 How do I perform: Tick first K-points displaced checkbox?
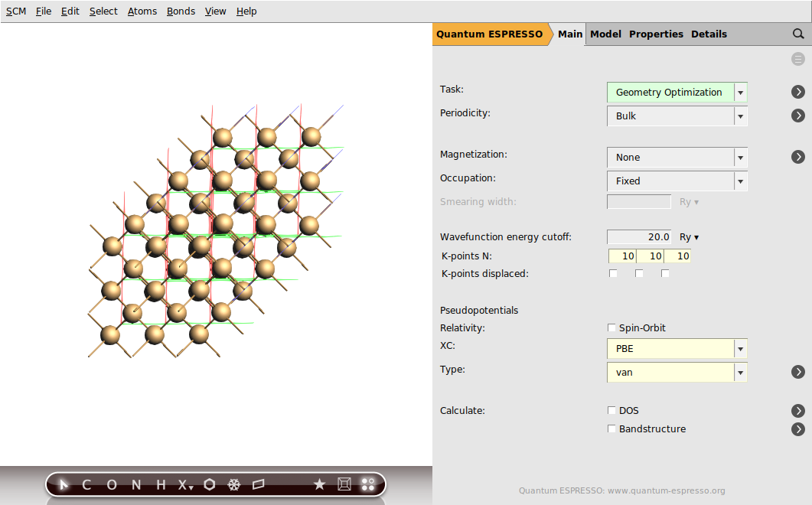(x=613, y=273)
